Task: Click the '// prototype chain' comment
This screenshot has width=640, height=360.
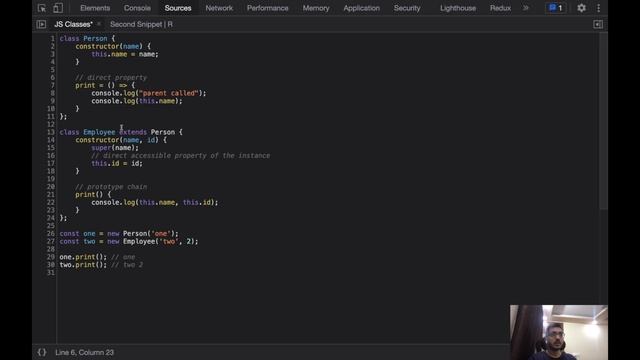Action: click(111, 187)
